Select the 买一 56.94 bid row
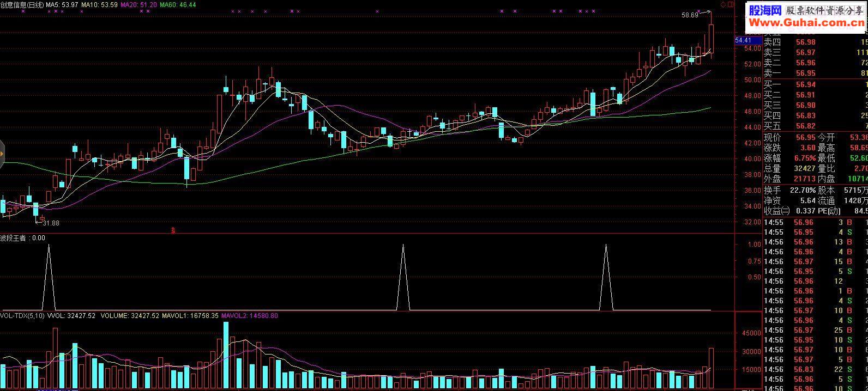 tap(815, 84)
